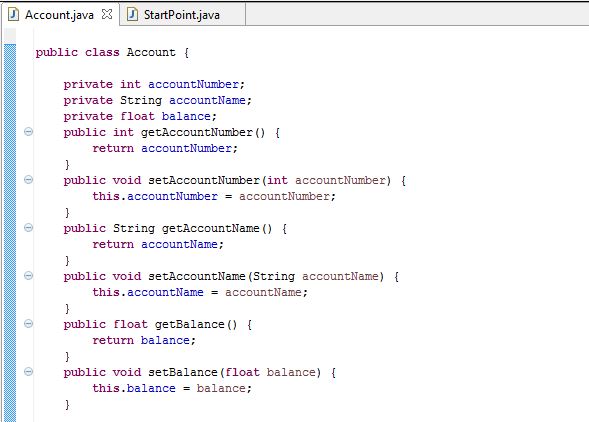This screenshot has width=589, height=422.
Task: Click the balance field in private float declaration
Action: (x=186, y=116)
